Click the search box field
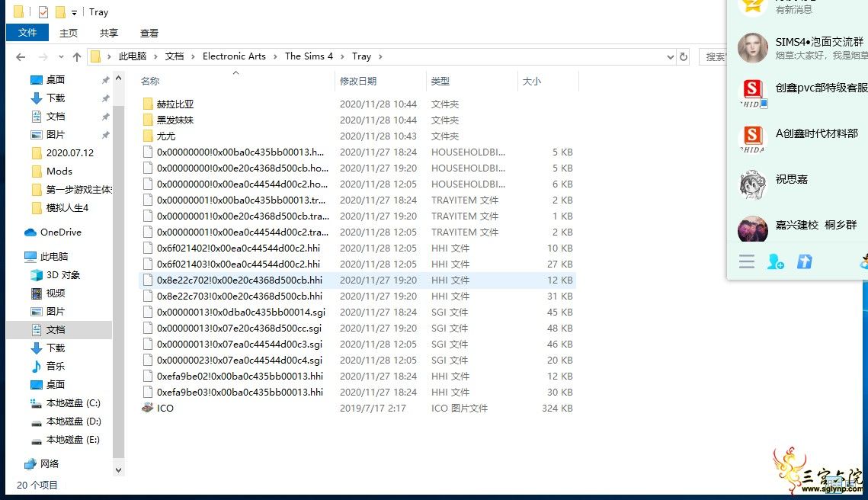The height and width of the screenshot is (500, 868). pos(713,56)
